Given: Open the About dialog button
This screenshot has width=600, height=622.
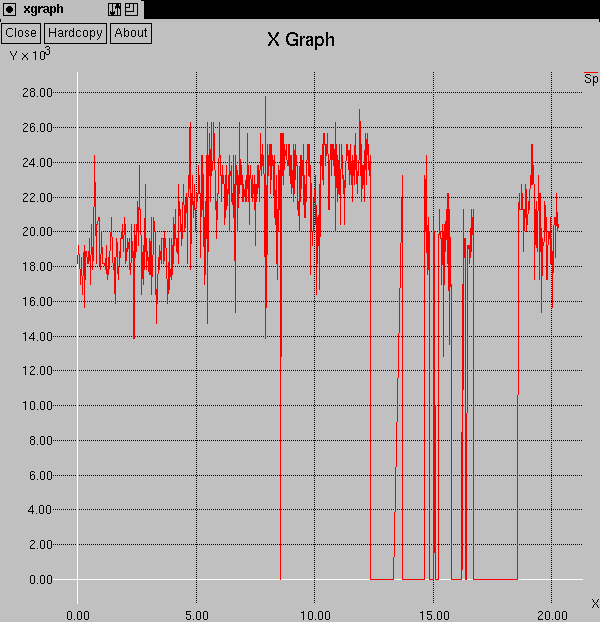Looking at the screenshot, I should tap(130, 32).
